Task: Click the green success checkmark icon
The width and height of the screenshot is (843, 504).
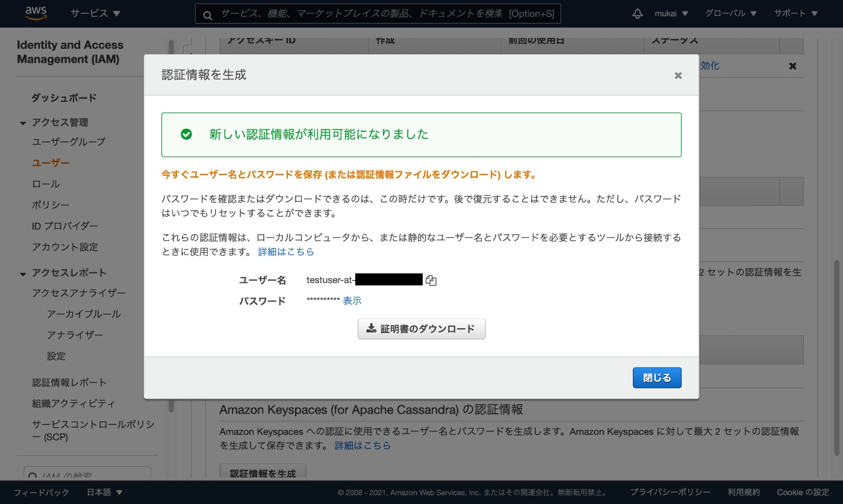Action: 187,134
